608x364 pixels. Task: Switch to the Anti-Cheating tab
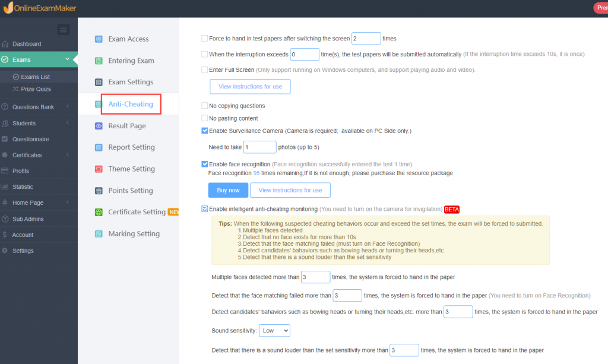click(130, 103)
